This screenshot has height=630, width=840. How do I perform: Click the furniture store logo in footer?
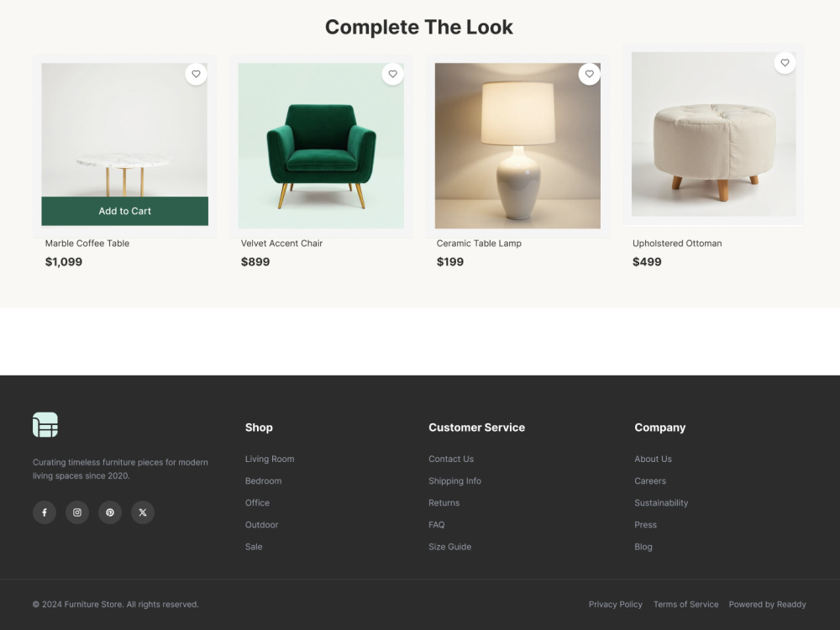[45, 425]
